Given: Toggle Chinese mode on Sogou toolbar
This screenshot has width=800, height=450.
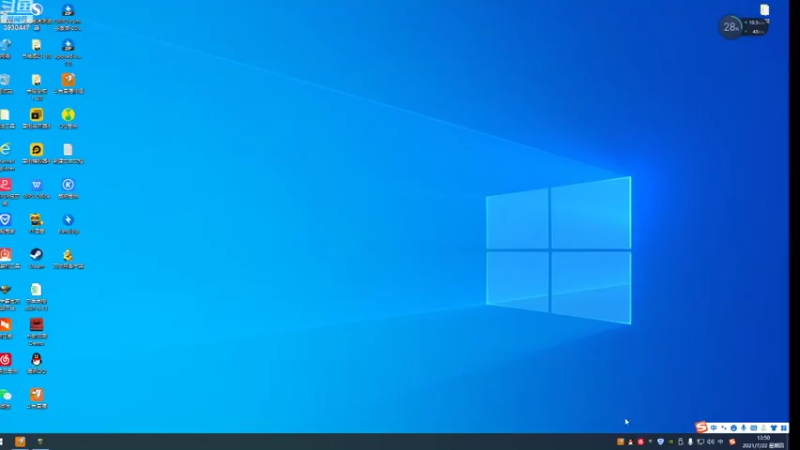Looking at the screenshot, I should click(714, 428).
